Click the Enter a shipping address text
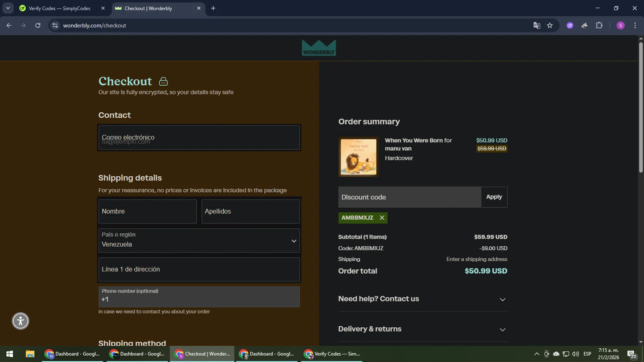 point(477,259)
